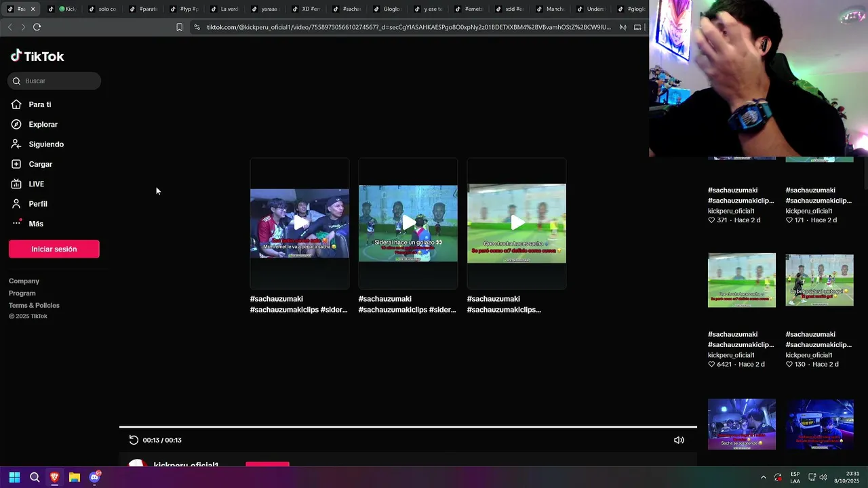Open the Explorar page

pos(43,124)
